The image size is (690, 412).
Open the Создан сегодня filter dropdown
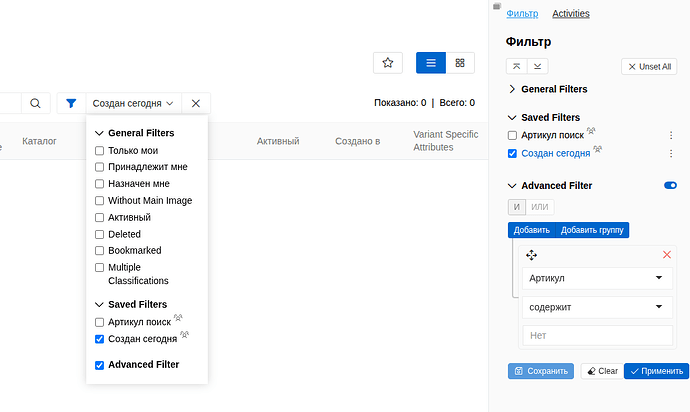pos(132,103)
